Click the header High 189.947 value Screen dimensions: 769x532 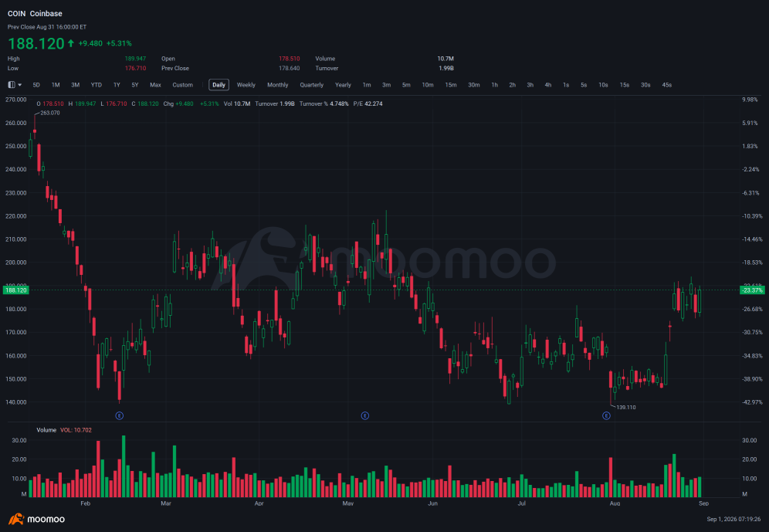(x=135, y=59)
